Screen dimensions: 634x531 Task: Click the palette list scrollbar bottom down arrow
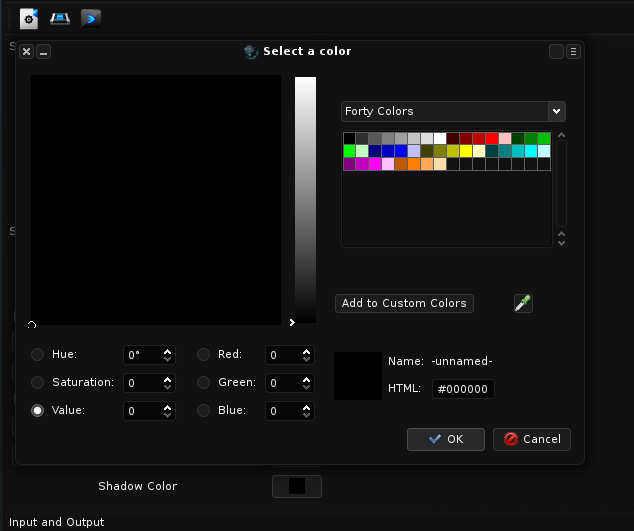[x=561, y=243]
